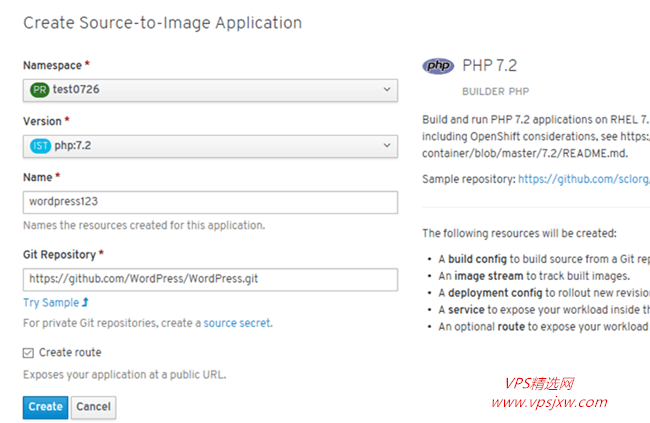This screenshot has height=423, width=650.
Task: Click the Cancel button
Action: tap(93, 407)
